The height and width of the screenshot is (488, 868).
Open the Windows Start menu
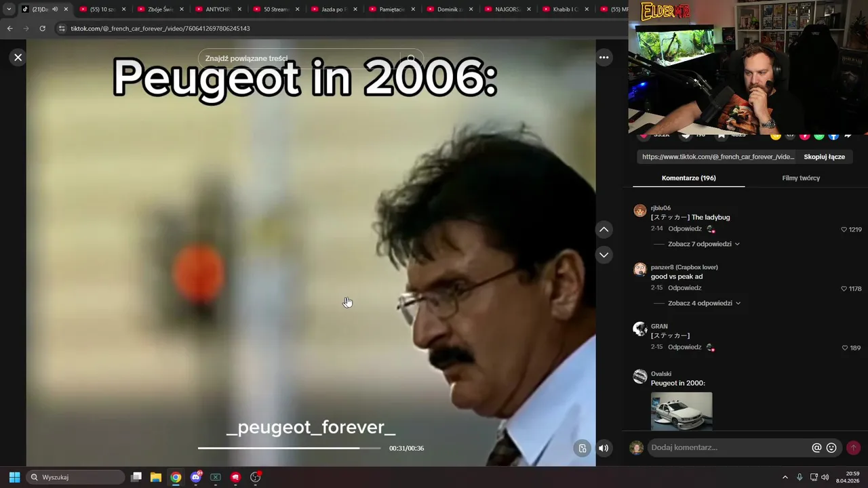[x=14, y=477]
